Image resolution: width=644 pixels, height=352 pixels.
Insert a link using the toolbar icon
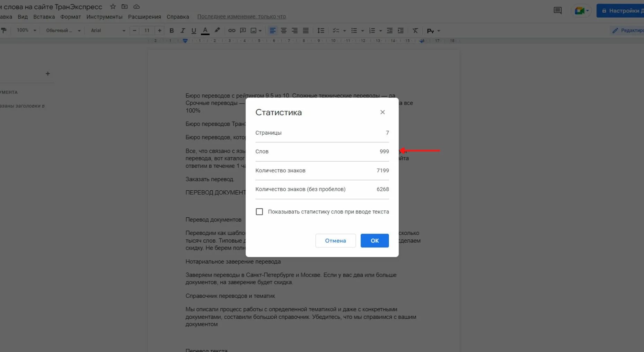(x=232, y=30)
